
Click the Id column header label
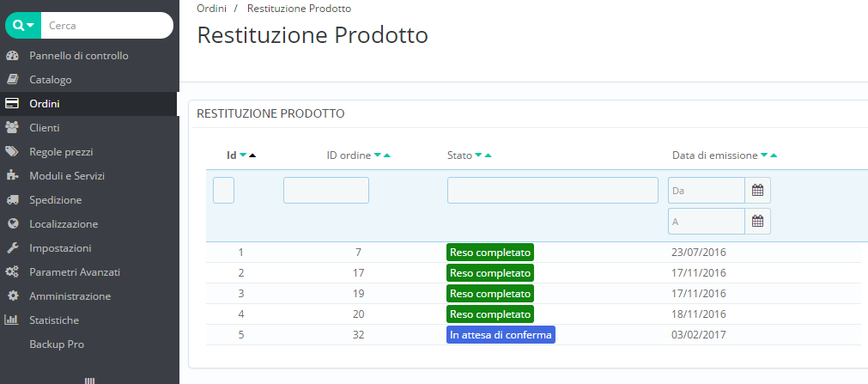pos(232,155)
